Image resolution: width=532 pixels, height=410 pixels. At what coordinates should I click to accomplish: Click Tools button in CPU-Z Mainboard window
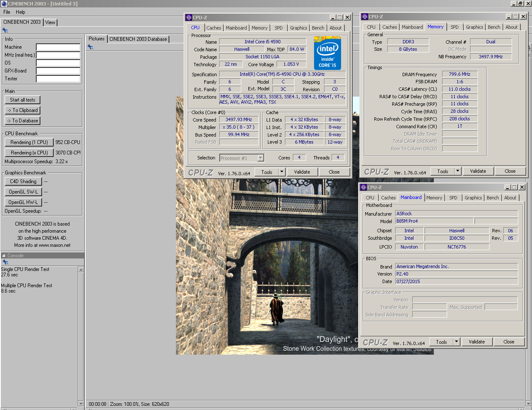coord(442,342)
